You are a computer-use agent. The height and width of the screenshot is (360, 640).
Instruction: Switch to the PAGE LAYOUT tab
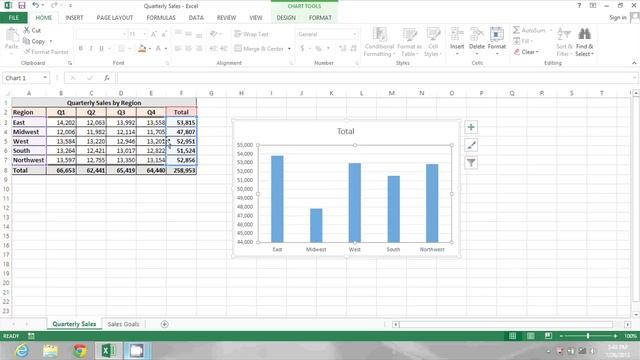coord(115,18)
